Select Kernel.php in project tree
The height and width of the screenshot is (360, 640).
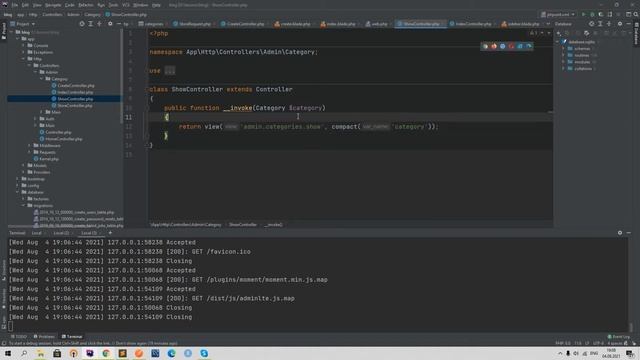point(49,159)
